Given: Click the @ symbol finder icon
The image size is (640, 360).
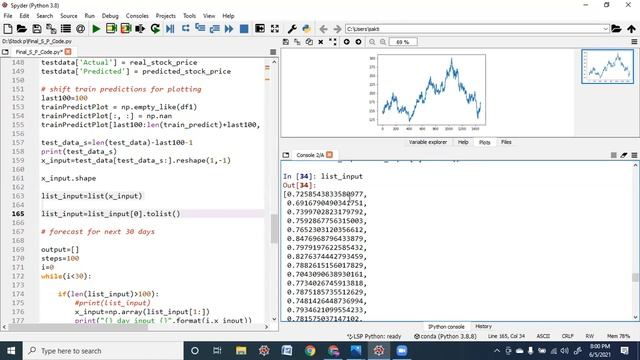Looking at the screenshot, I should (x=80, y=29).
